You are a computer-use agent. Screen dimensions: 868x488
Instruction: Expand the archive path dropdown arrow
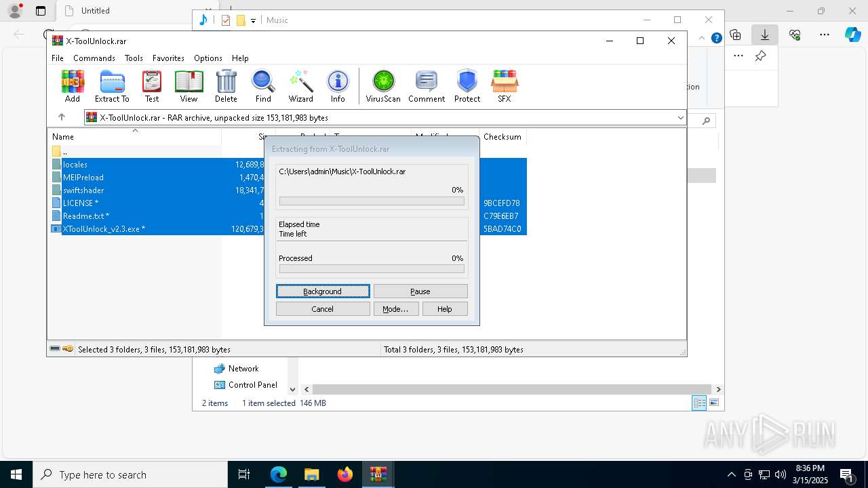coord(680,118)
